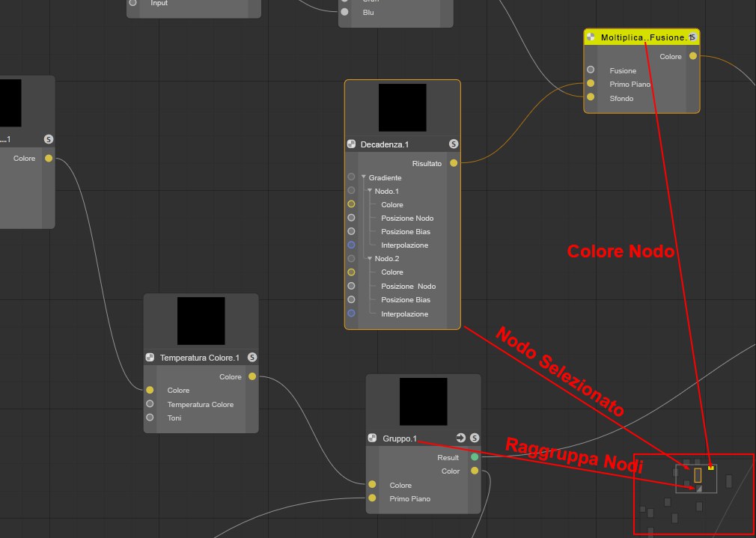Click the Posizione Bias port under Nodo.1
756x538 pixels.
[x=352, y=231]
